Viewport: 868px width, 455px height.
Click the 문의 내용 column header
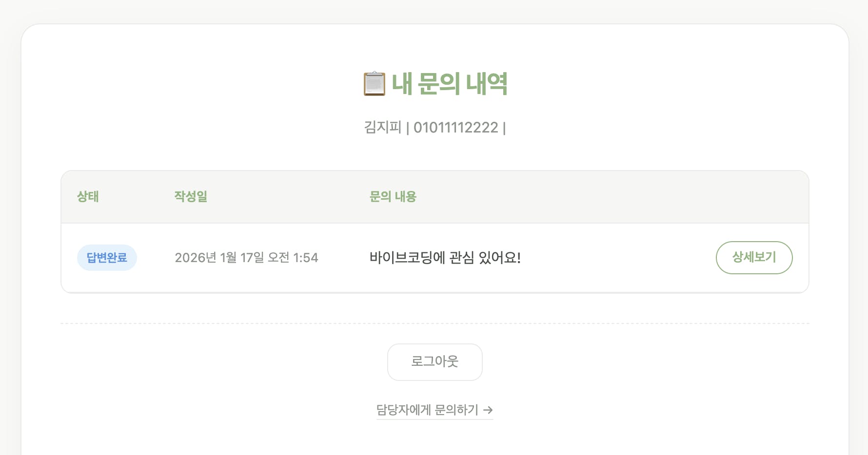click(x=393, y=197)
